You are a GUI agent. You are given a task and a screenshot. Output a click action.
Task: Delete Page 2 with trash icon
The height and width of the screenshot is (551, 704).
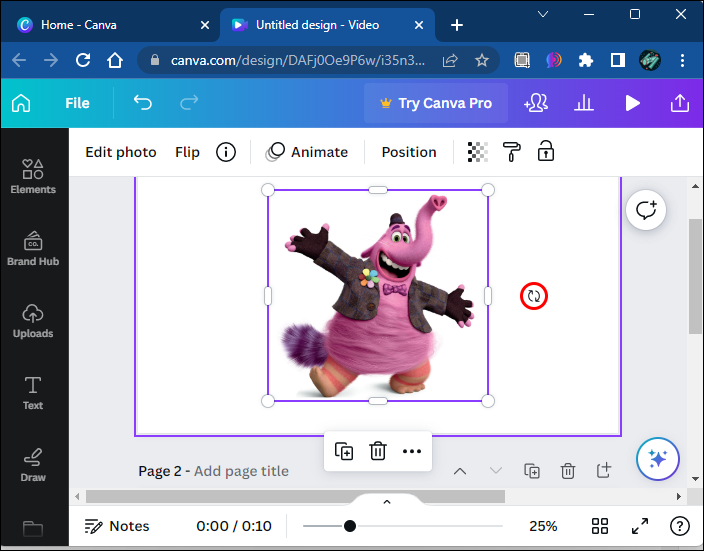[568, 471]
